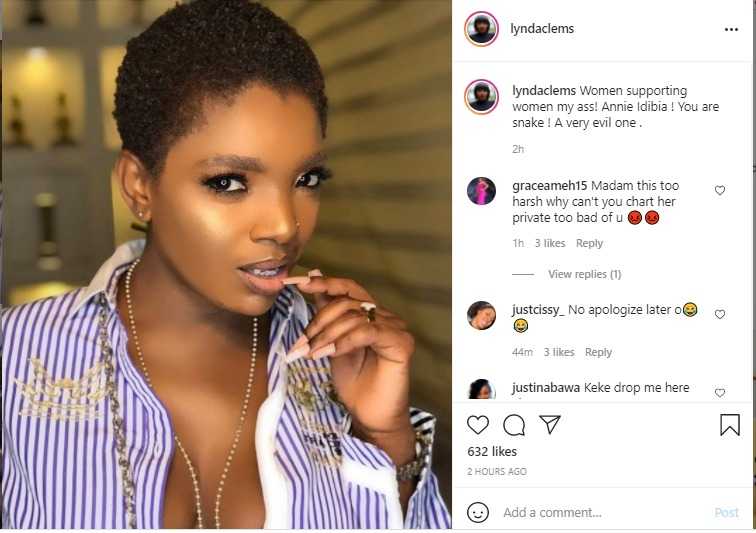Reply to justcissy_'s comment
Image resolution: width=756 pixels, height=533 pixels.
pyautogui.click(x=598, y=352)
